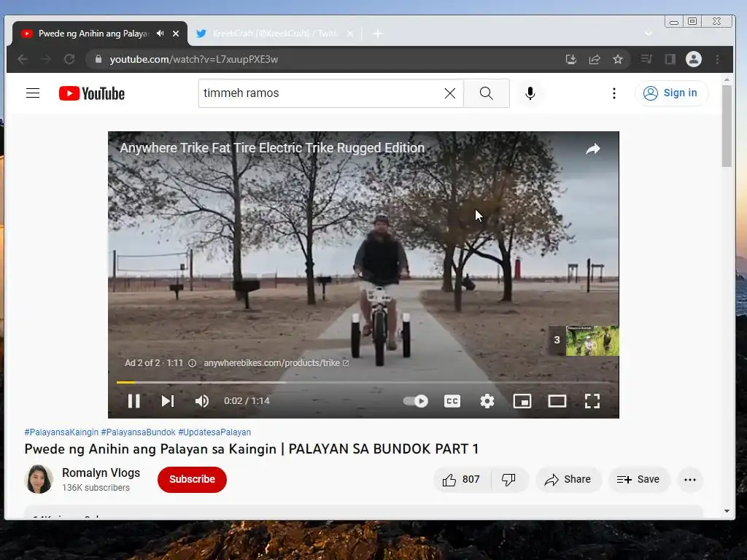The width and height of the screenshot is (747, 560).
Task: Open YouTube settings three-dot menu
Action: coord(614,93)
